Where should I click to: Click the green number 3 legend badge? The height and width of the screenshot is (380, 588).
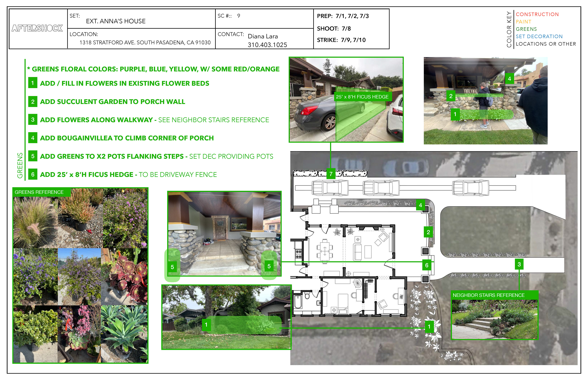click(x=33, y=120)
